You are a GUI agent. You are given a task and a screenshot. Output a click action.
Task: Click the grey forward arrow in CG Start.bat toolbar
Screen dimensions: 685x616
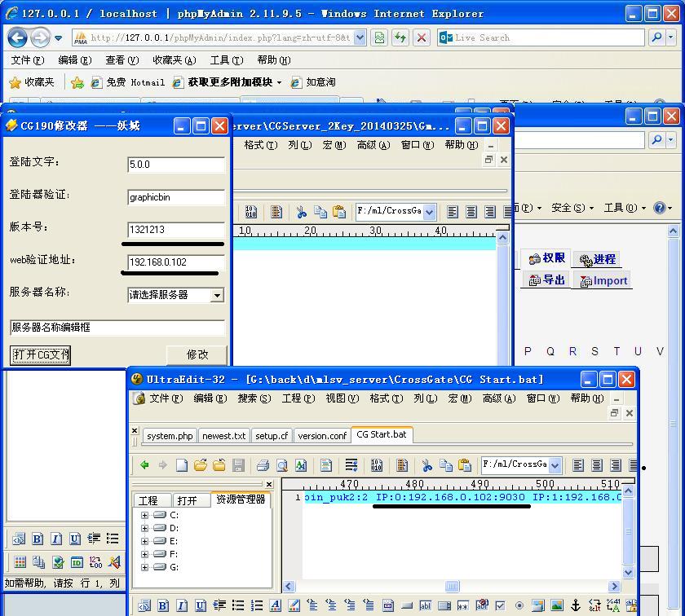click(163, 465)
